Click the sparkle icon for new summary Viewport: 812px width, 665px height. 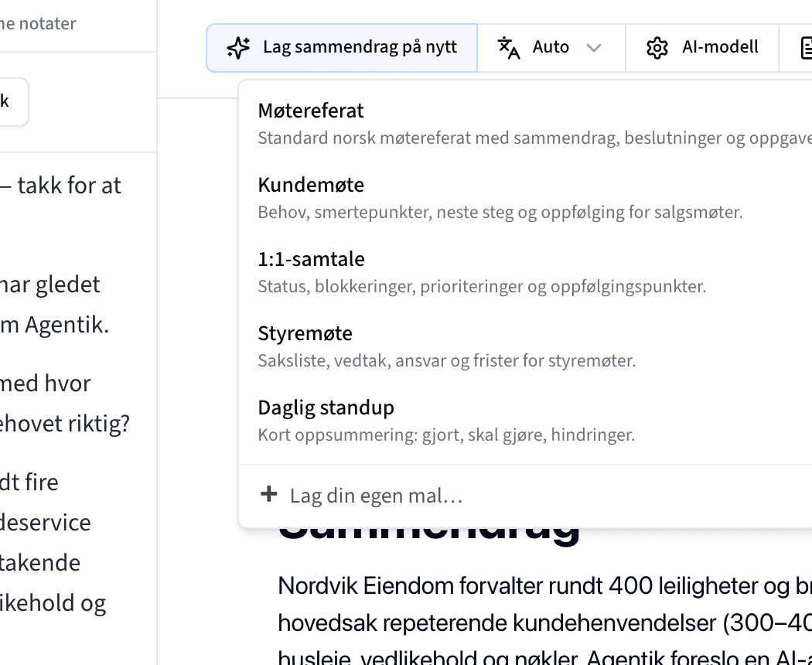pos(238,48)
